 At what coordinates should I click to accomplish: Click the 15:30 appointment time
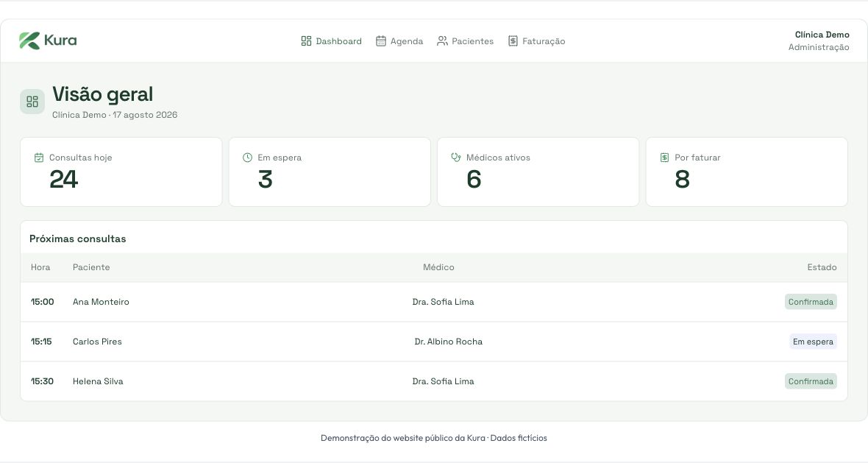pos(42,381)
